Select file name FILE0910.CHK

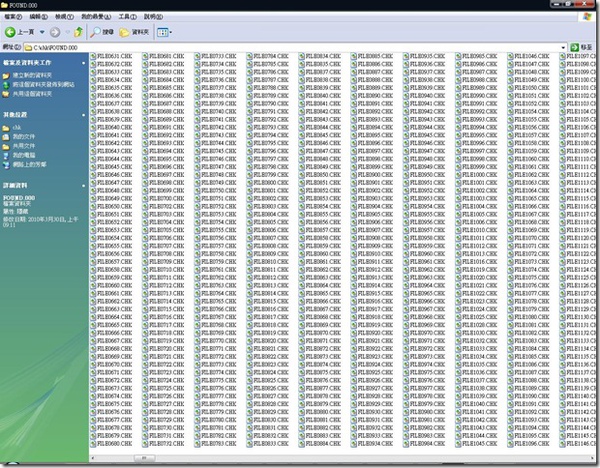pos(375,254)
